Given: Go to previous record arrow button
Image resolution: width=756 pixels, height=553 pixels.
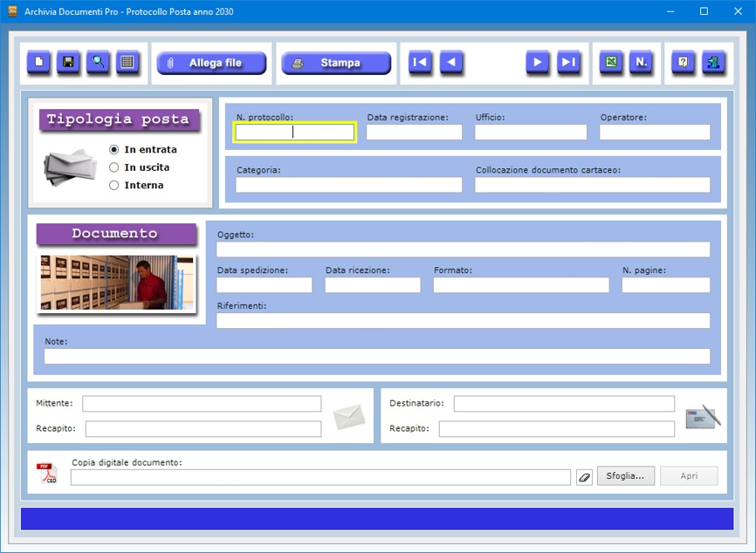Looking at the screenshot, I should pos(451,62).
